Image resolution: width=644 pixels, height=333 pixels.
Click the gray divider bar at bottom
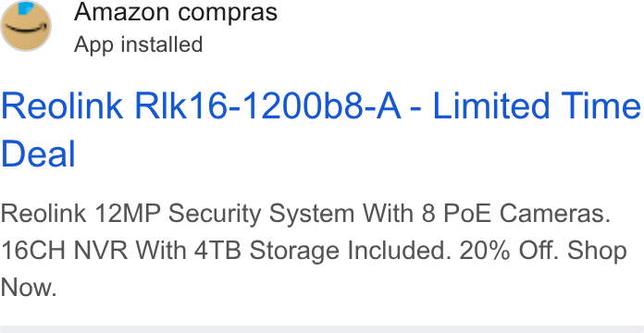point(322,329)
